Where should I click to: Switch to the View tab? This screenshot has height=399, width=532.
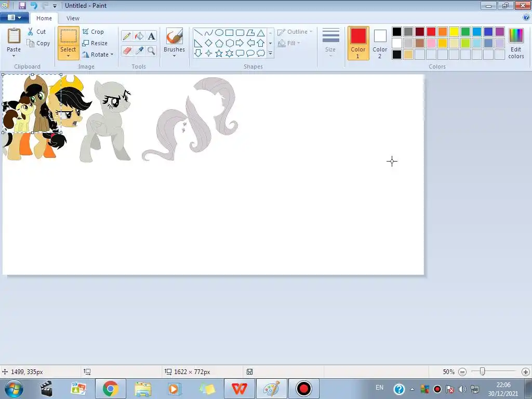pyautogui.click(x=73, y=18)
